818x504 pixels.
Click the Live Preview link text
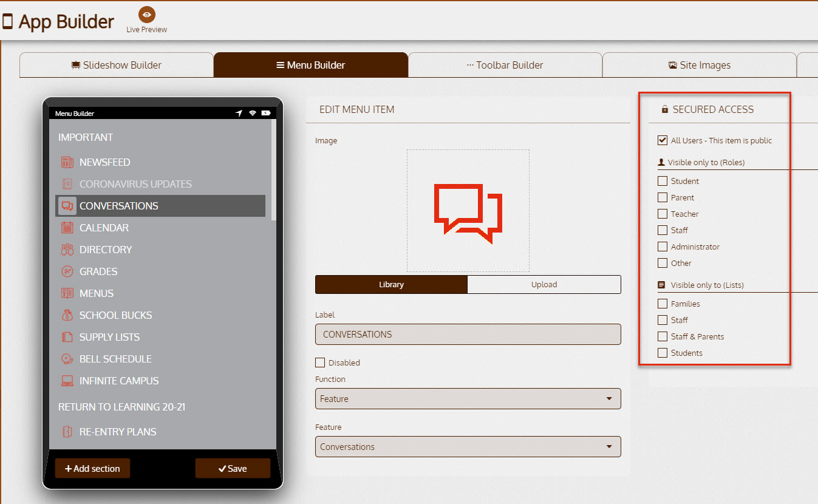tap(146, 29)
